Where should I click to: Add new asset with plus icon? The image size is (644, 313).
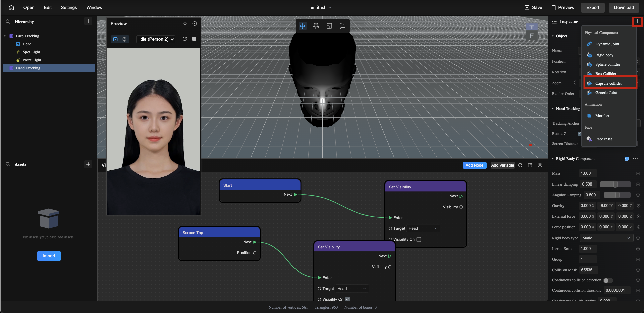(x=88, y=164)
